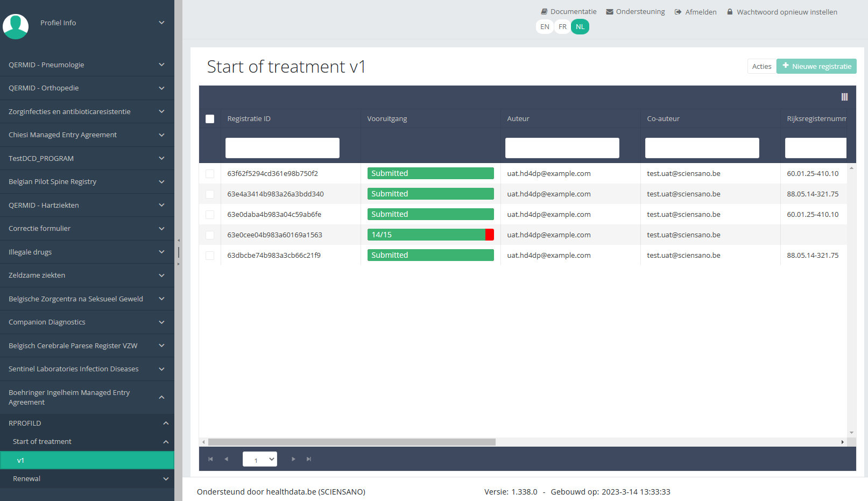Go to previous page arrow in pager
Image resolution: width=868 pixels, height=501 pixels.
pos(227,459)
